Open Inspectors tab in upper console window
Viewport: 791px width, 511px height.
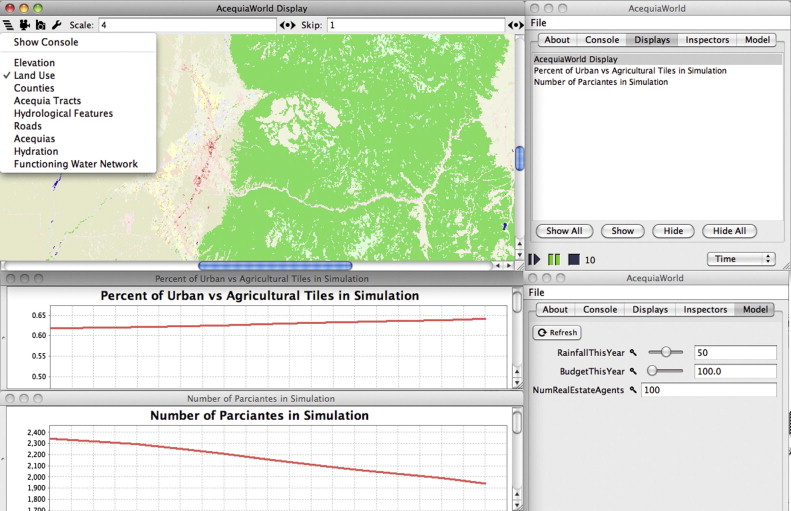(707, 40)
